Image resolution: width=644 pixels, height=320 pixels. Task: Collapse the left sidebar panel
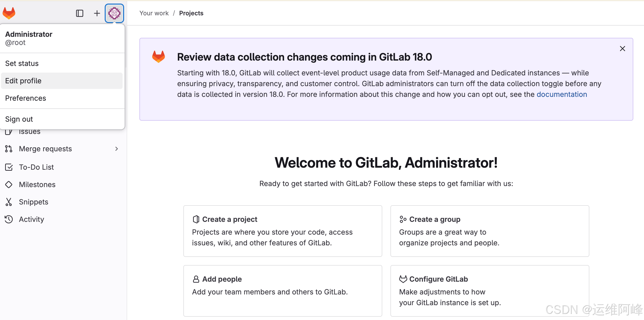[80, 13]
